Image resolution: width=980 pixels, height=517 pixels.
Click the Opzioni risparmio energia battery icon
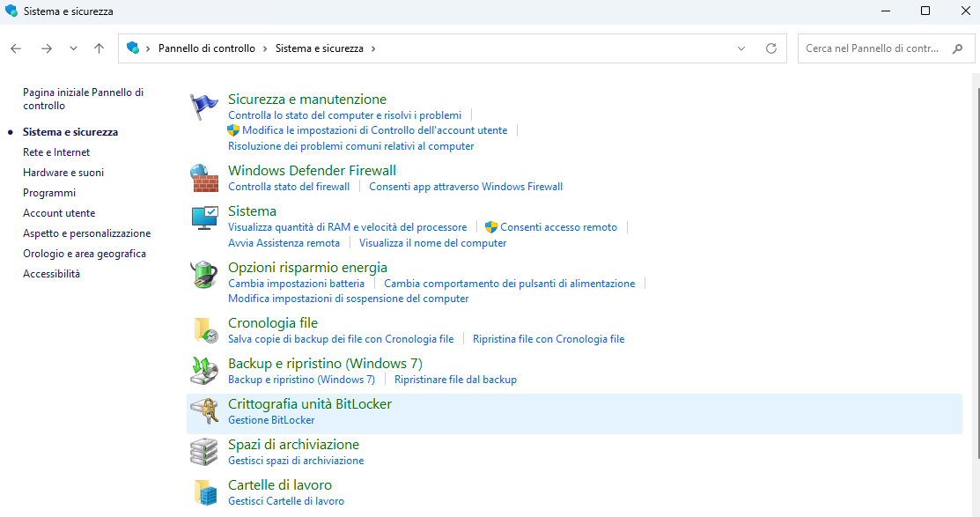203,275
